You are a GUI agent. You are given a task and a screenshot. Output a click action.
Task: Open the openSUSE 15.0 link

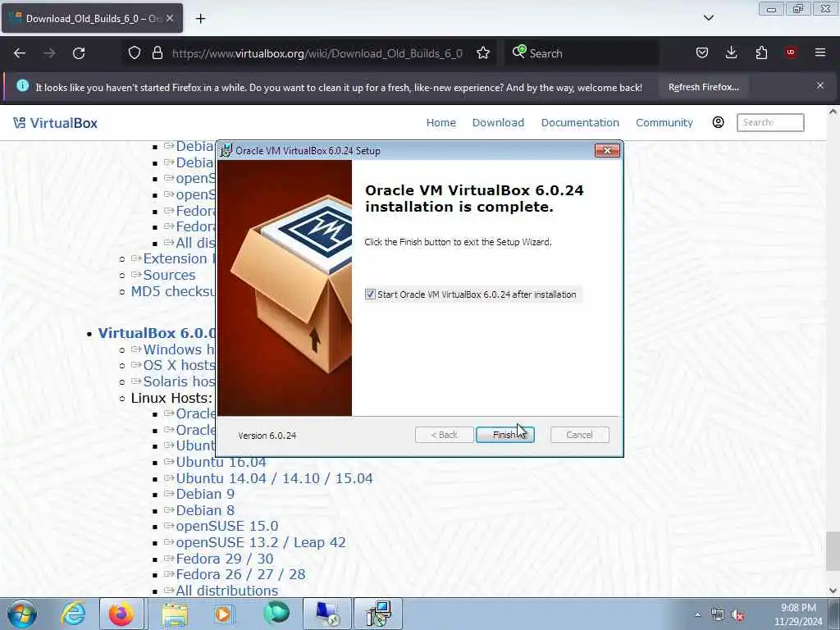click(227, 526)
